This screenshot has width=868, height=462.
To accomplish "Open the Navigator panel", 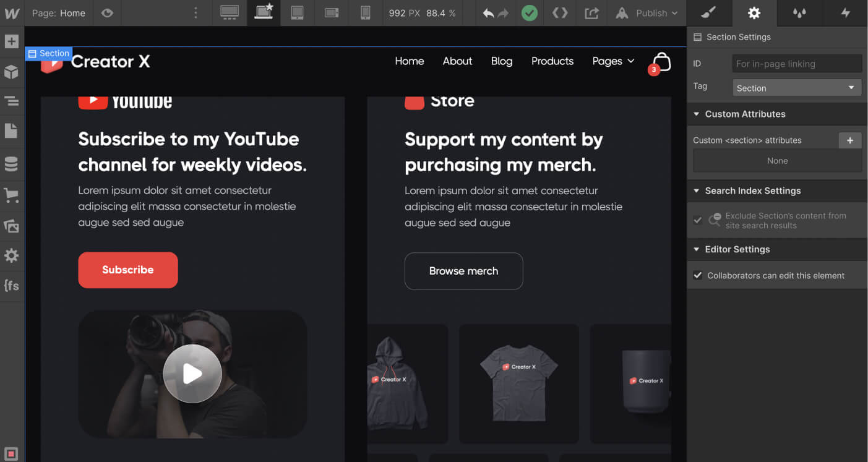I will click(x=11, y=100).
